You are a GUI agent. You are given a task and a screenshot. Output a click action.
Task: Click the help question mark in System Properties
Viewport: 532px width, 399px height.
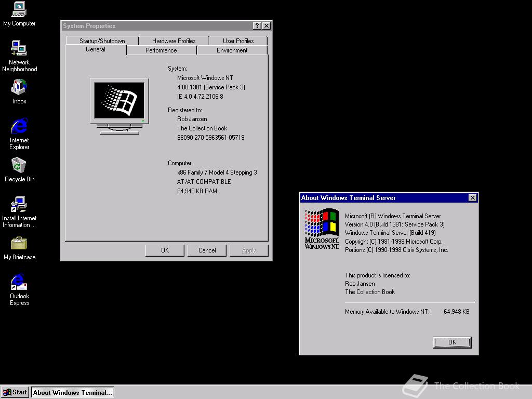(257, 26)
